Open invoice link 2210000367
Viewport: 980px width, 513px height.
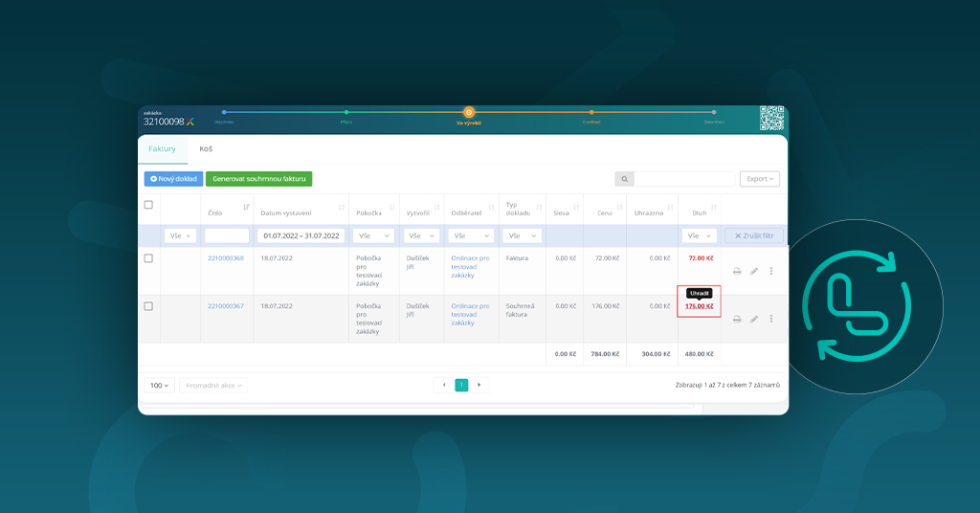click(226, 306)
